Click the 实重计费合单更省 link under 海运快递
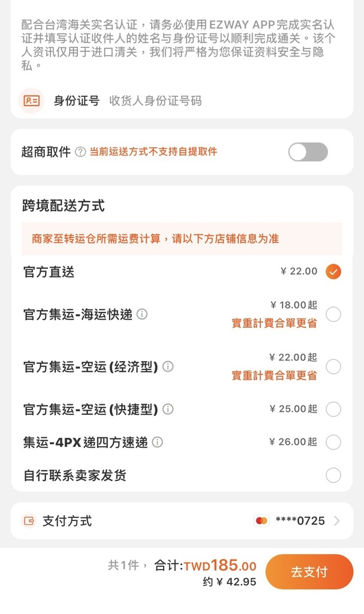This screenshot has height=614, width=364. click(274, 323)
